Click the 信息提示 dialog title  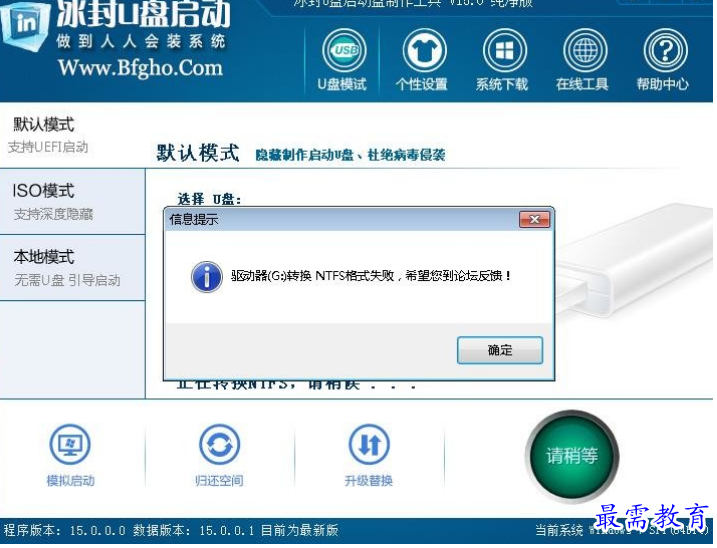tap(194, 220)
